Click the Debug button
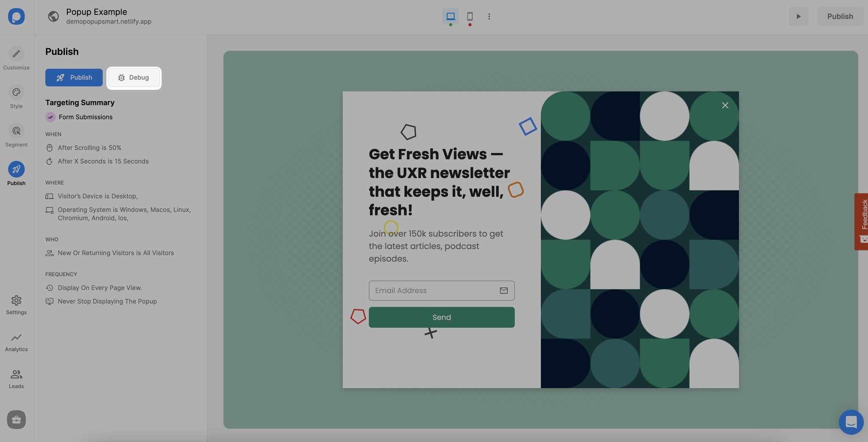 click(x=134, y=77)
